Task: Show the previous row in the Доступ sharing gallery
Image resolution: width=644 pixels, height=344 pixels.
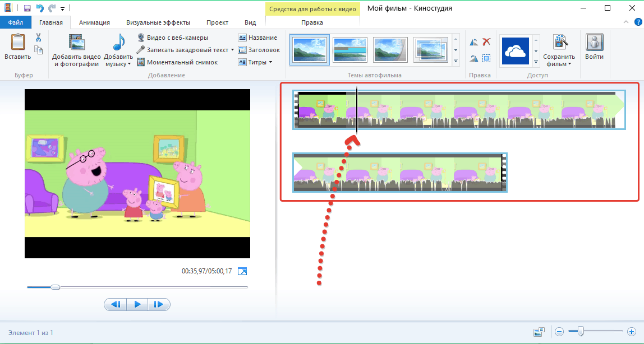Action: click(x=536, y=39)
